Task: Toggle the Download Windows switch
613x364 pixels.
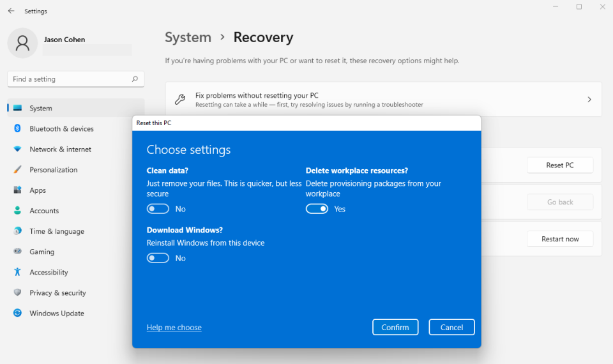Action: pyautogui.click(x=158, y=258)
